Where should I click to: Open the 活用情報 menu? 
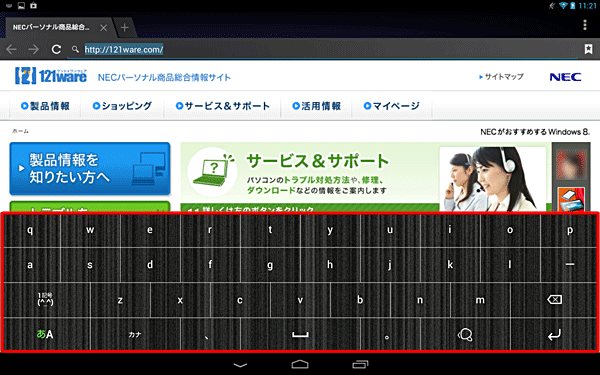tap(317, 106)
